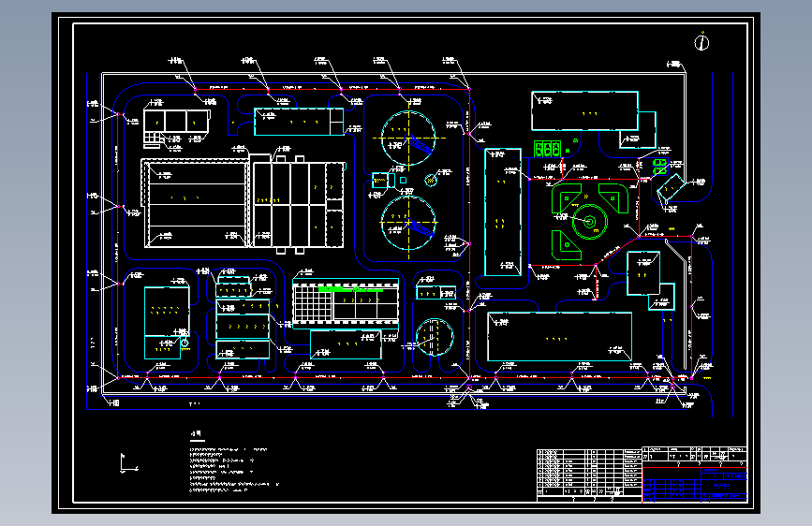Select the green bar on the gridded building
812x526 pixels.
click(x=350, y=290)
